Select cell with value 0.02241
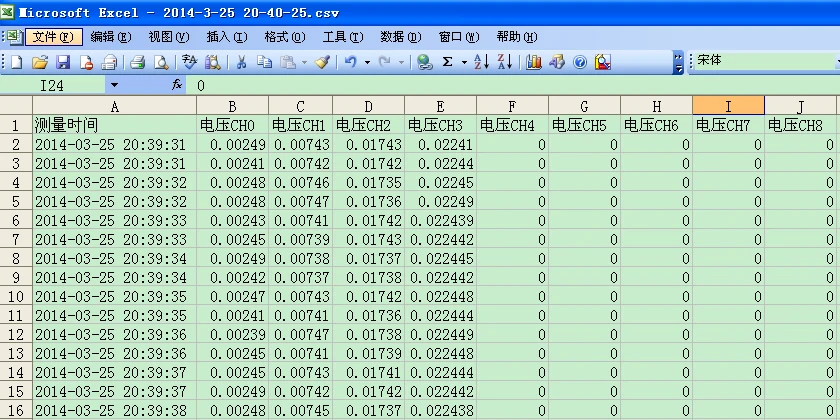This screenshot has height=420, width=840. (x=440, y=145)
